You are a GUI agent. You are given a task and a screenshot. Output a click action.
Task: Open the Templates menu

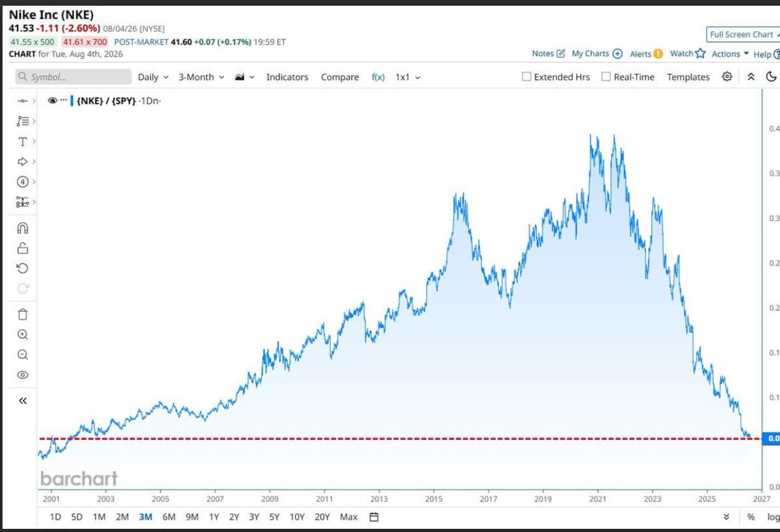[x=688, y=77]
